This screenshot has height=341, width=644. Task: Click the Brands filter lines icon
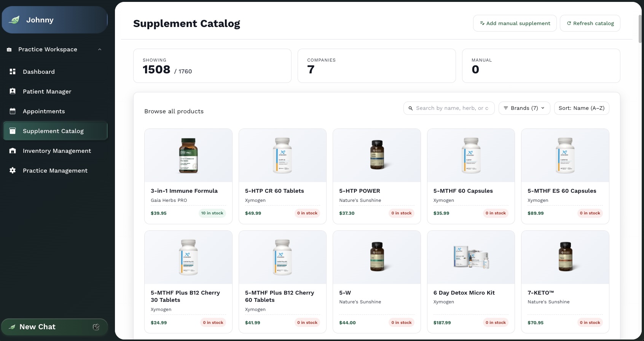[506, 108]
